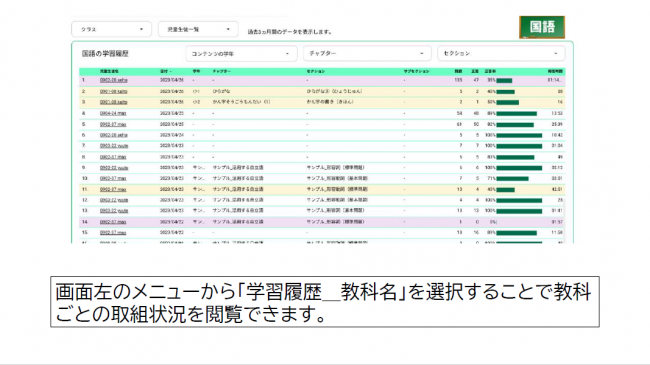Open the student link in row 13
Viewport: 650px width, 365px height.
pyautogui.click(x=114, y=211)
